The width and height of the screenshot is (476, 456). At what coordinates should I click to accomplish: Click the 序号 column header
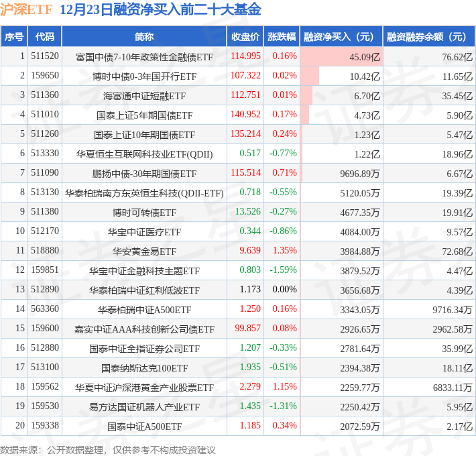click(14, 37)
